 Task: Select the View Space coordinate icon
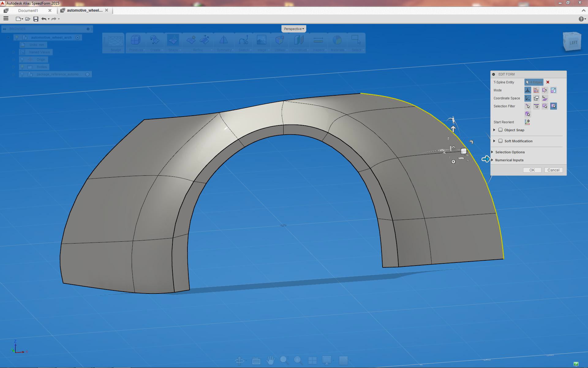point(536,98)
